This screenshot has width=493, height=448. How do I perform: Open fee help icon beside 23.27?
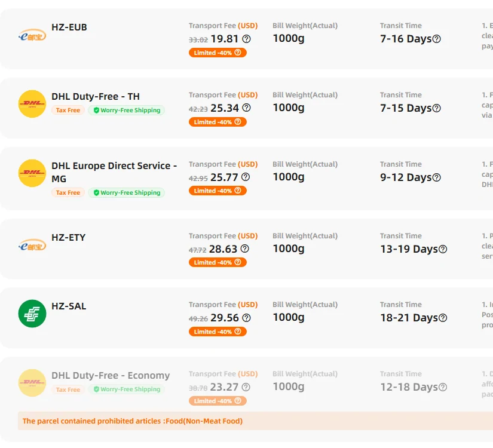(x=246, y=387)
